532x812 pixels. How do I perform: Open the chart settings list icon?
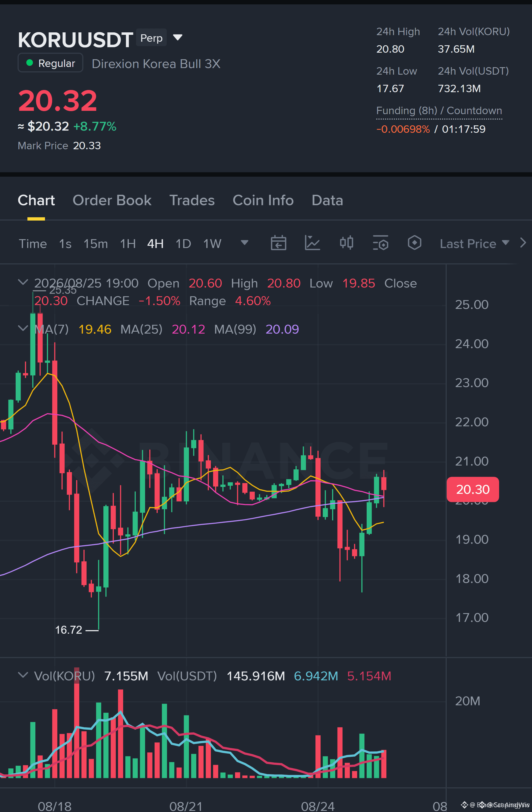point(381,243)
